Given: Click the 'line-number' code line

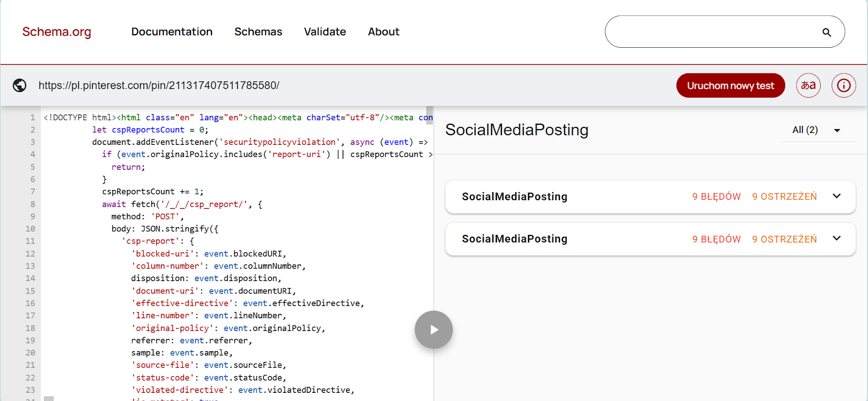Looking at the screenshot, I should click(x=209, y=315).
